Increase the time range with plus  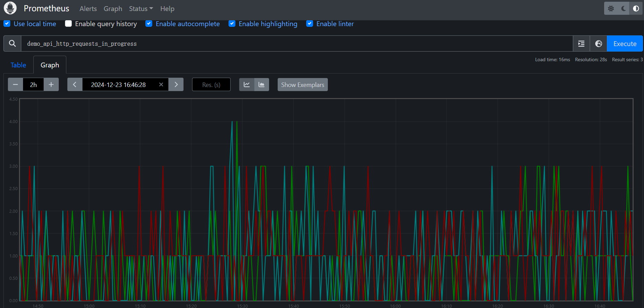coord(51,85)
